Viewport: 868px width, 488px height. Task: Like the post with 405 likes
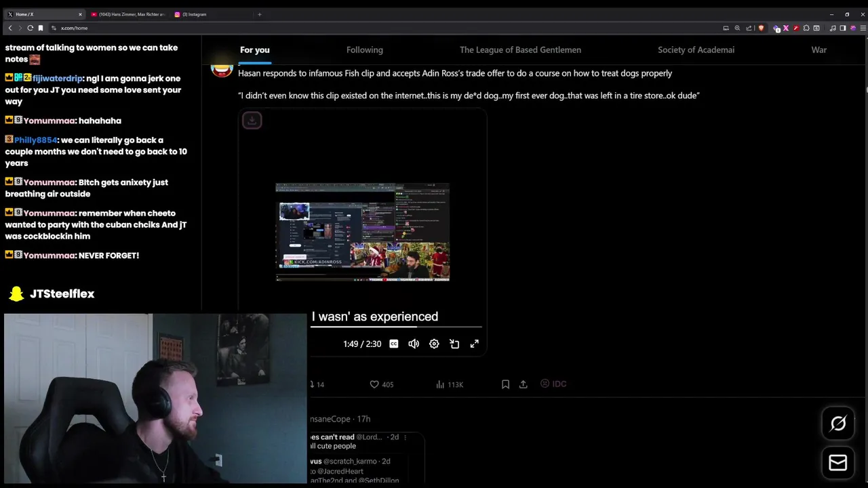click(381, 384)
